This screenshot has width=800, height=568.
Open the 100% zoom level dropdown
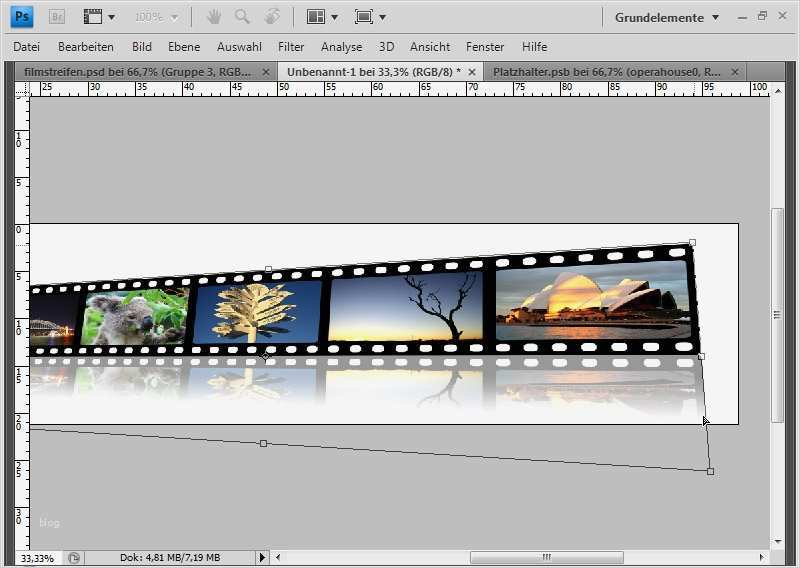click(x=156, y=17)
